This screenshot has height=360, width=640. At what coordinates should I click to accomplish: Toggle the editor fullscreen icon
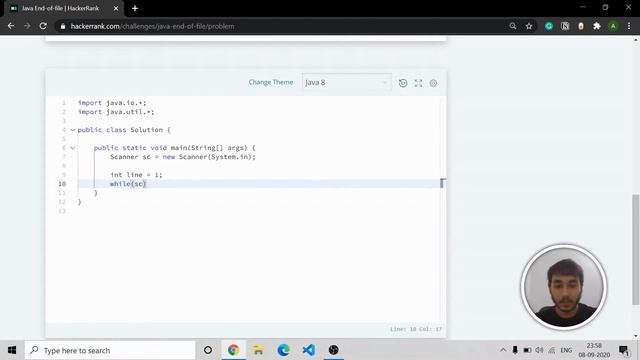(418, 83)
